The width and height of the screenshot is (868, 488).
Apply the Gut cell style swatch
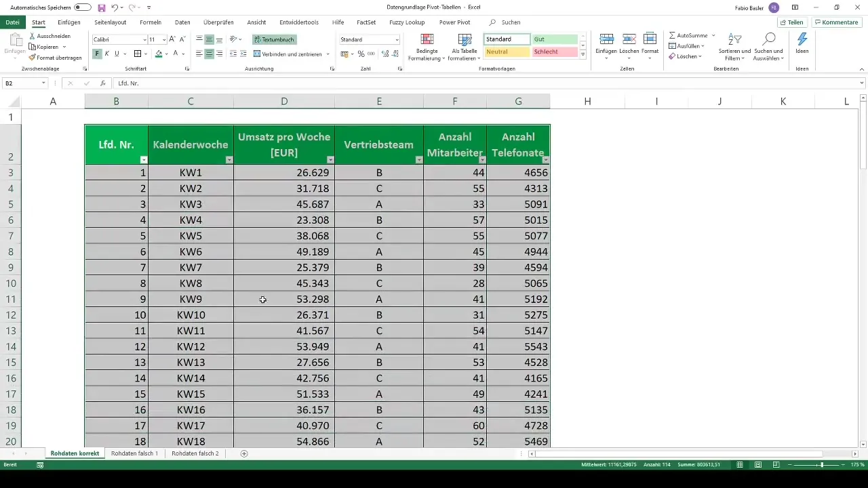(555, 39)
